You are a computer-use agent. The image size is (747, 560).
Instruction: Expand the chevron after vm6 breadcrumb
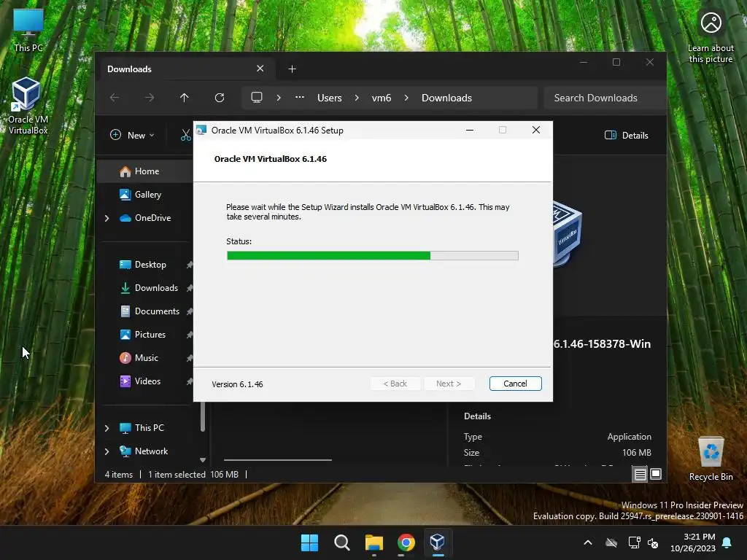pyautogui.click(x=406, y=98)
